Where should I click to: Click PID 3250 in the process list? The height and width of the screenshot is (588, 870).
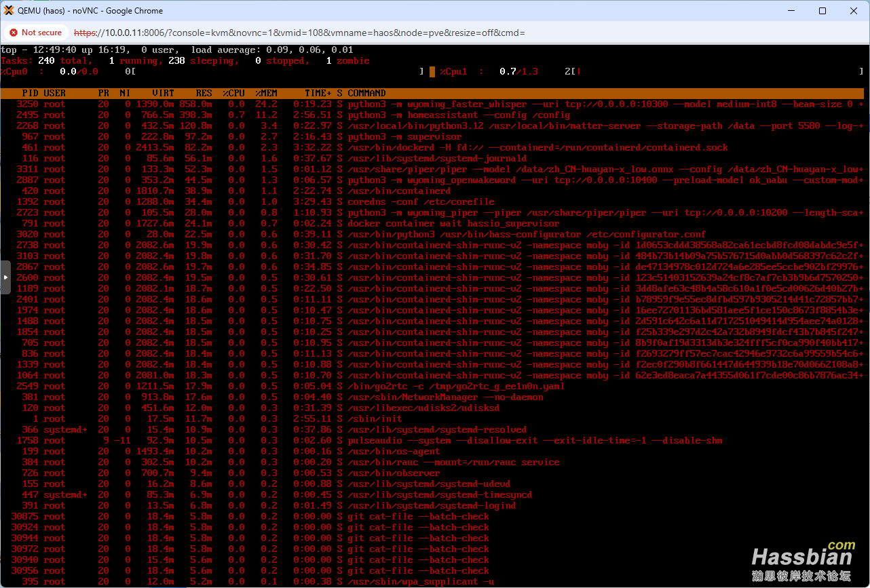click(27, 104)
